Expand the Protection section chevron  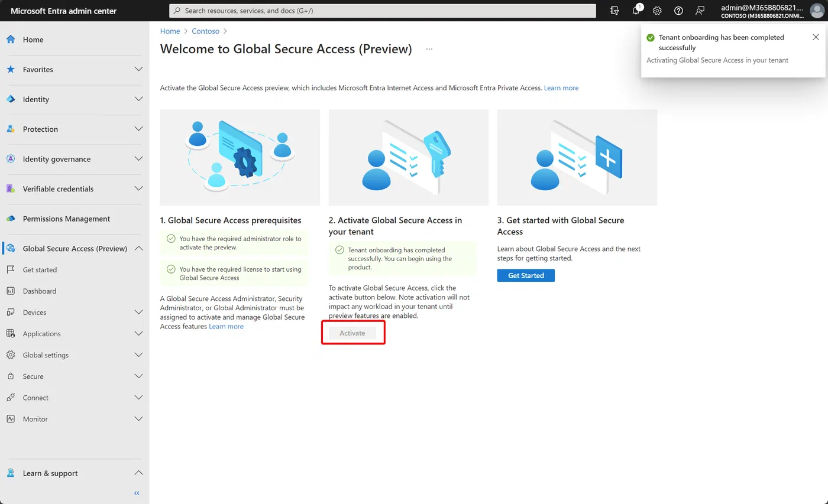point(138,129)
